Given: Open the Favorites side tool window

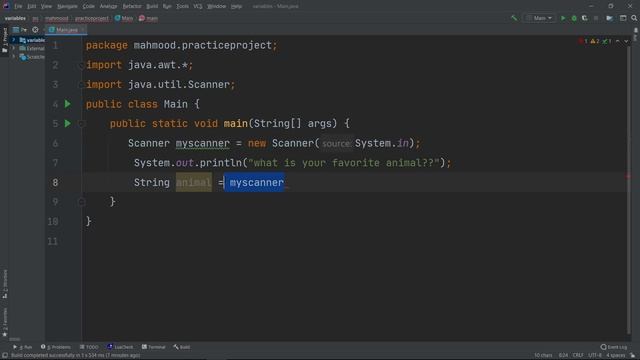Looking at the screenshot, I should [4, 322].
